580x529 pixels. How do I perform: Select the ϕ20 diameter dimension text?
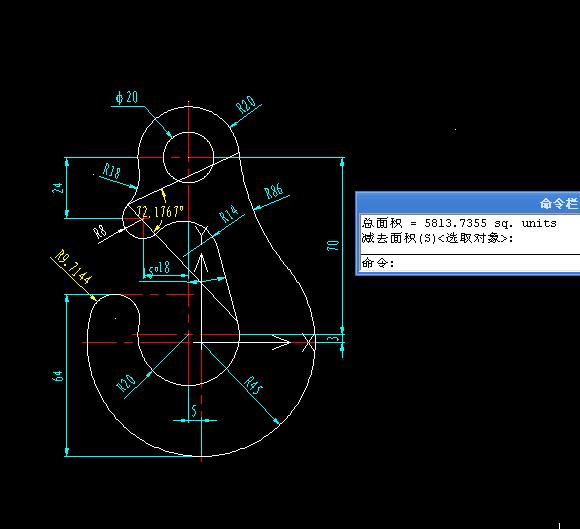pyautogui.click(x=127, y=97)
